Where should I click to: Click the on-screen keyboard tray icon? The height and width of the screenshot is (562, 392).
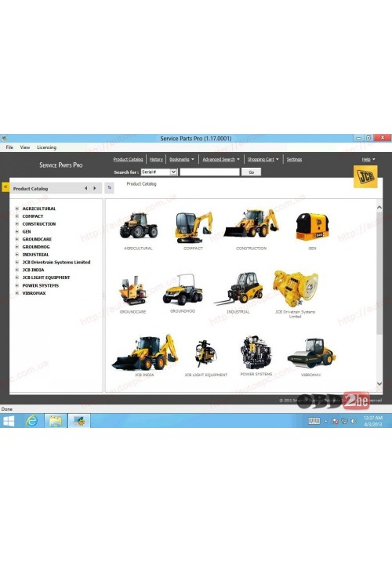(x=314, y=421)
